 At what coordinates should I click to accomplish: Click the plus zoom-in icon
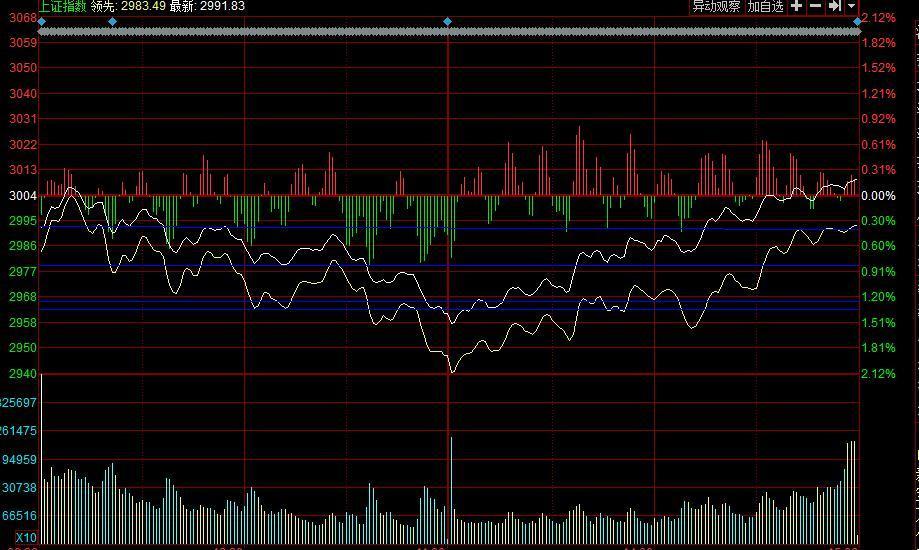click(796, 6)
